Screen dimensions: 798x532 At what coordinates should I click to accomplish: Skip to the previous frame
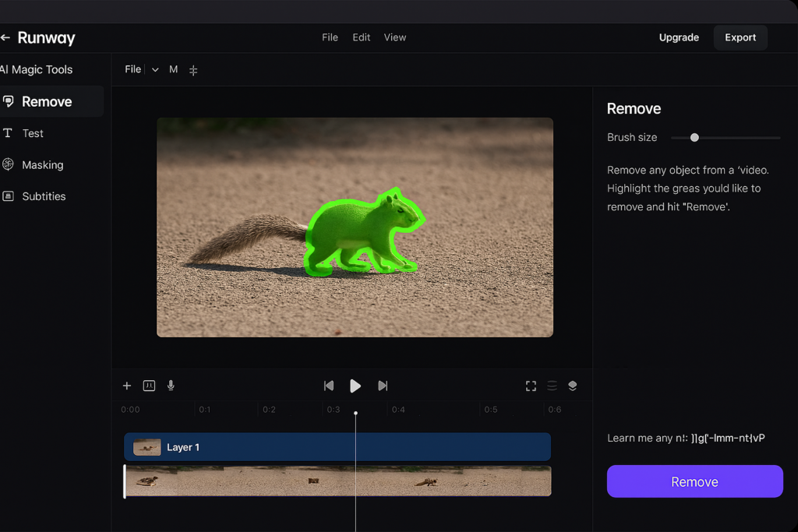[x=329, y=386]
